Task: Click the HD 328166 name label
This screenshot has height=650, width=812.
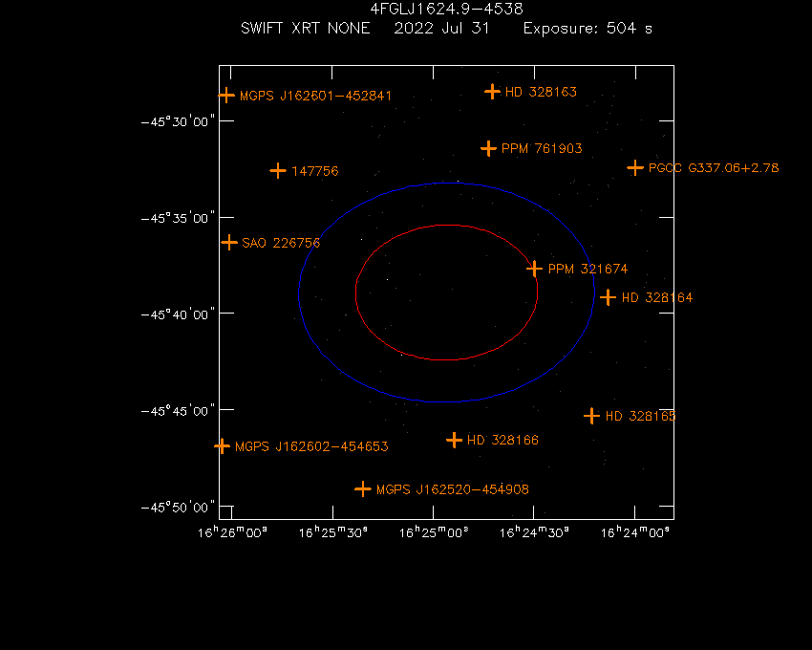Action: click(502, 440)
